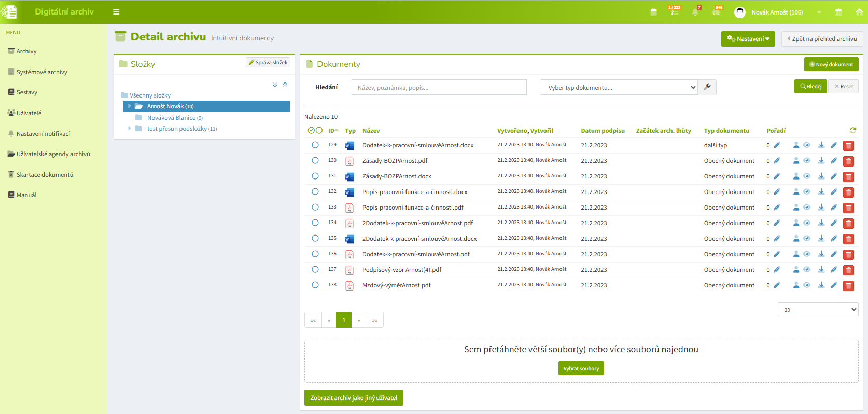Click the home icon in header
Image resolution: width=868 pixels, height=414 pixels.
(x=859, y=12)
